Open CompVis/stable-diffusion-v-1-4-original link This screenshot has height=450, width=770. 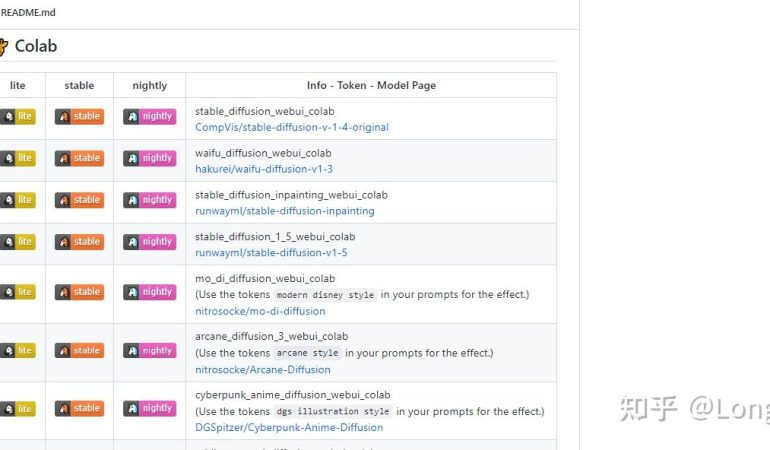(291, 127)
